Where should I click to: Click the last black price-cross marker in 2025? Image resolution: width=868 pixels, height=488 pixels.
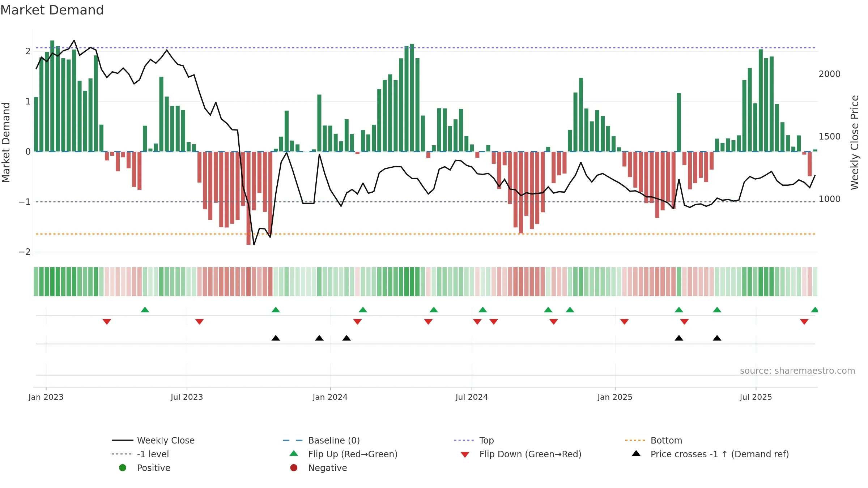[717, 338]
